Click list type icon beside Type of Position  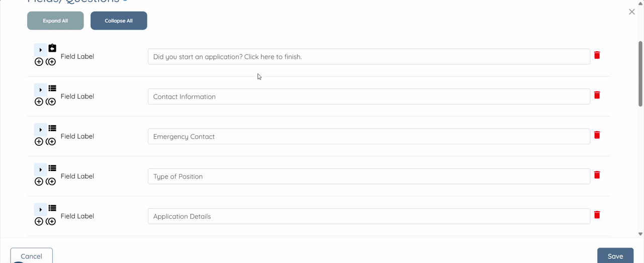click(52, 168)
